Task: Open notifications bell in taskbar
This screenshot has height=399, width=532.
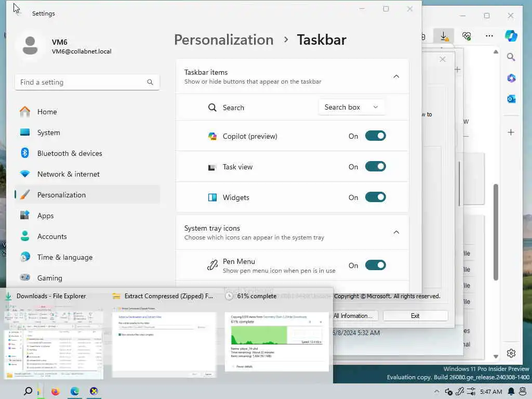Action: [511, 392]
